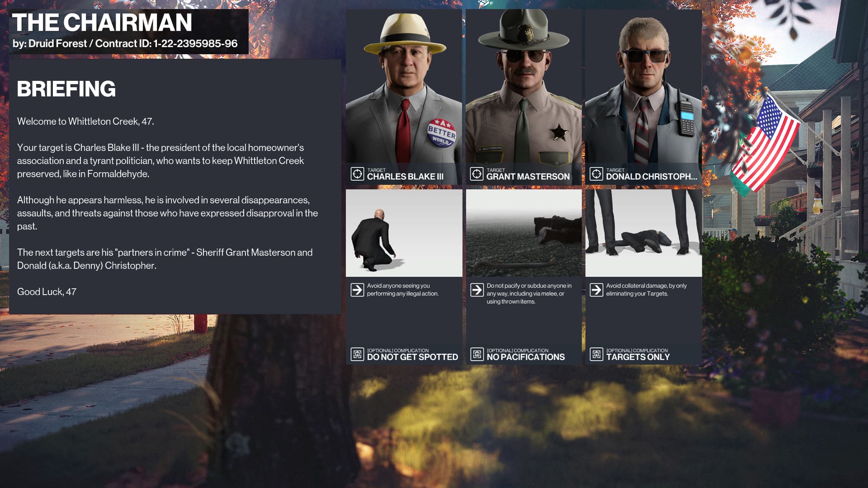Open the crouching agent complication image
The image size is (868, 488).
click(x=404, y=233)
